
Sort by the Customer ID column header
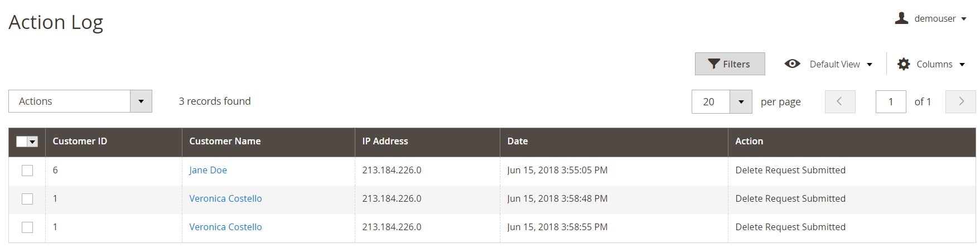(80, 141)
